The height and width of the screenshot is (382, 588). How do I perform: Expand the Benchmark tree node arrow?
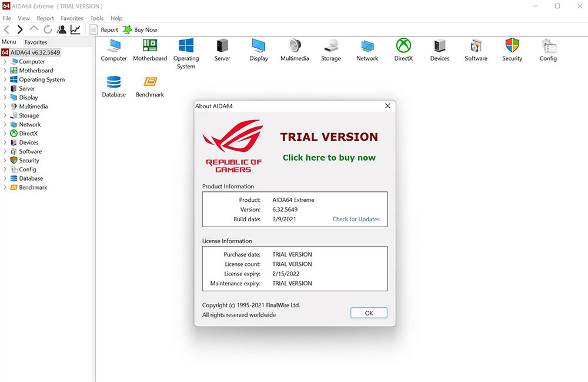point(5,187)
